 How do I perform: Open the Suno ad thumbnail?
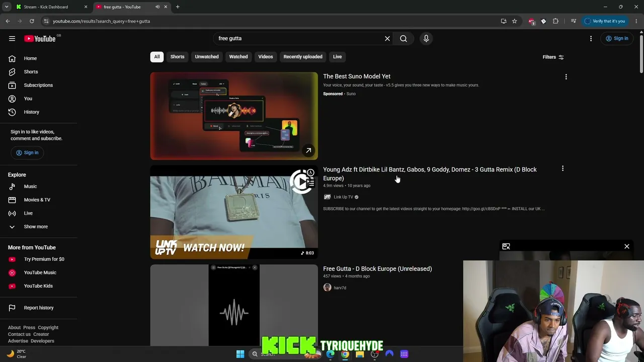click(234, 116)
